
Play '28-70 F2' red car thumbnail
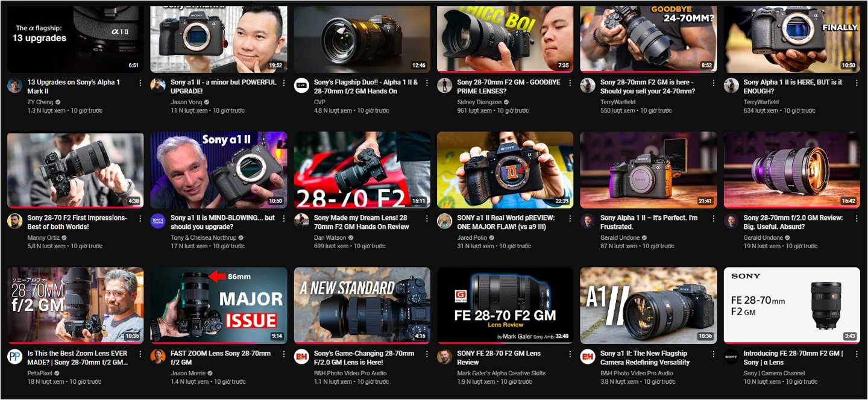click(x=362, y=170)
